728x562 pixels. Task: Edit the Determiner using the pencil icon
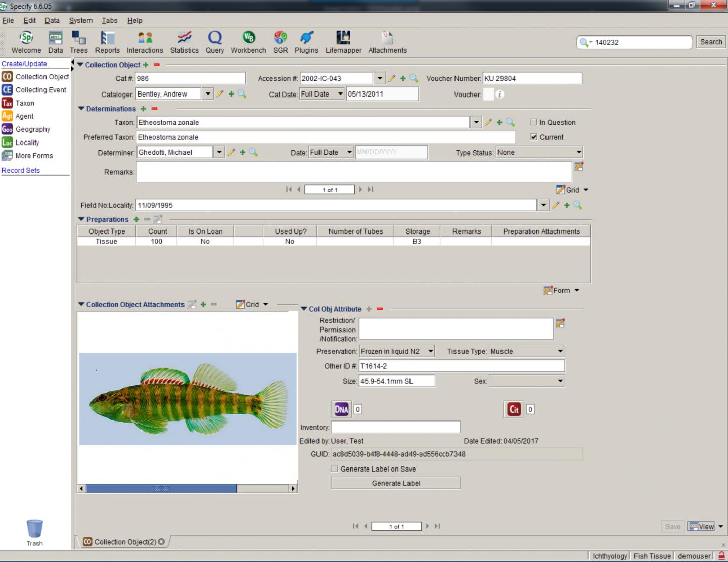231,152
